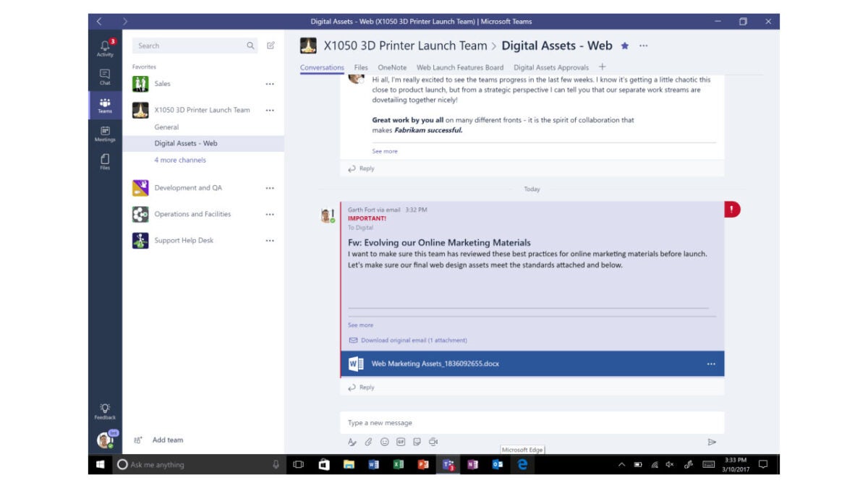Download the original email attachment
Viewport: 868px width, 488px height.
[410, 340]
